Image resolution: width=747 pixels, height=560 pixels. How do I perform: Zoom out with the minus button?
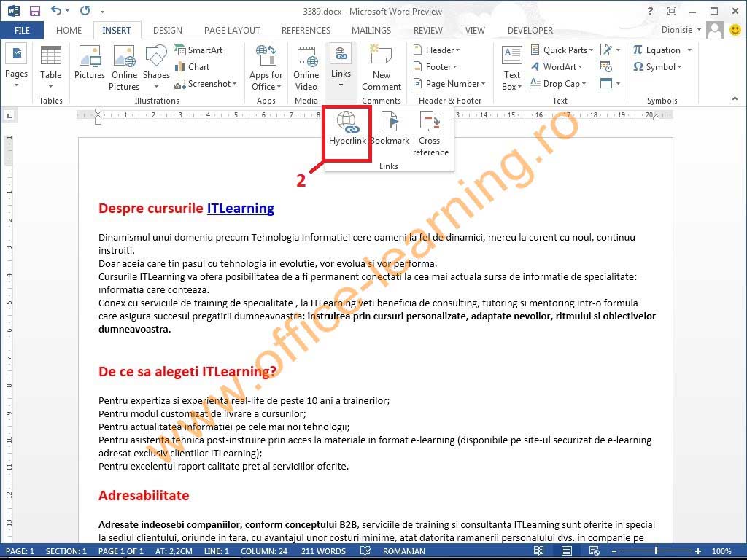click(614, 551)
